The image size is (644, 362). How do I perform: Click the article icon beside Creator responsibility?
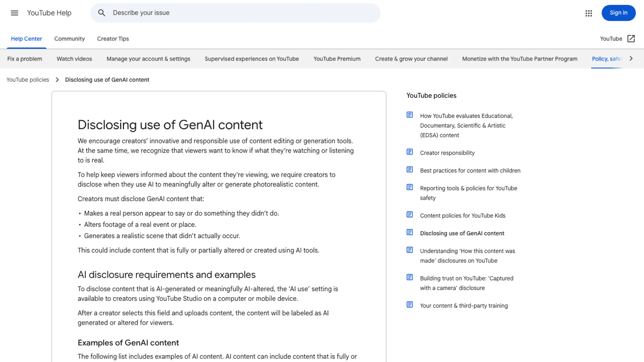pyautogui.click(x=409, y=152)
